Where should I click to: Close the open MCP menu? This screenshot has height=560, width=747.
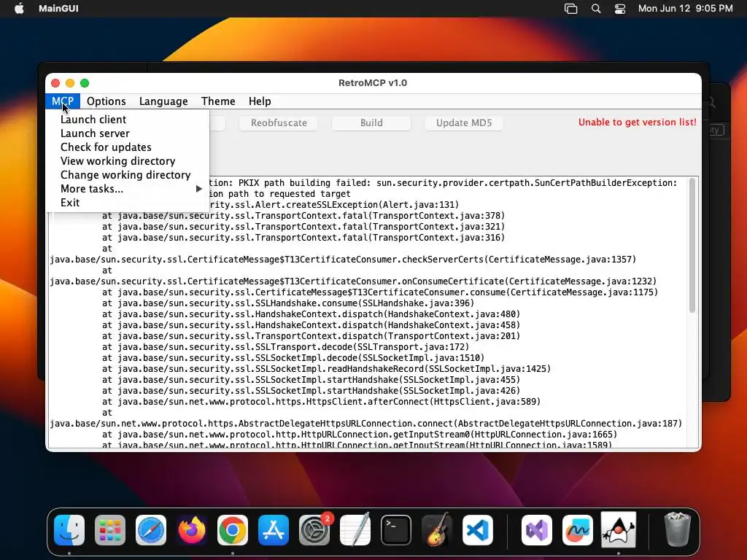pos(63,101)
